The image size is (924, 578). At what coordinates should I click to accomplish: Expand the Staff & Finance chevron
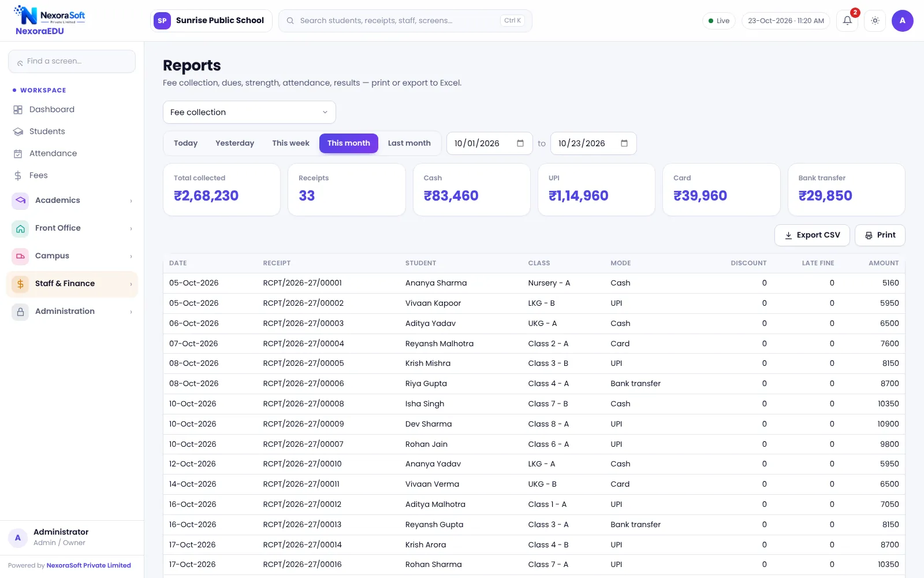tap(131, 284)
